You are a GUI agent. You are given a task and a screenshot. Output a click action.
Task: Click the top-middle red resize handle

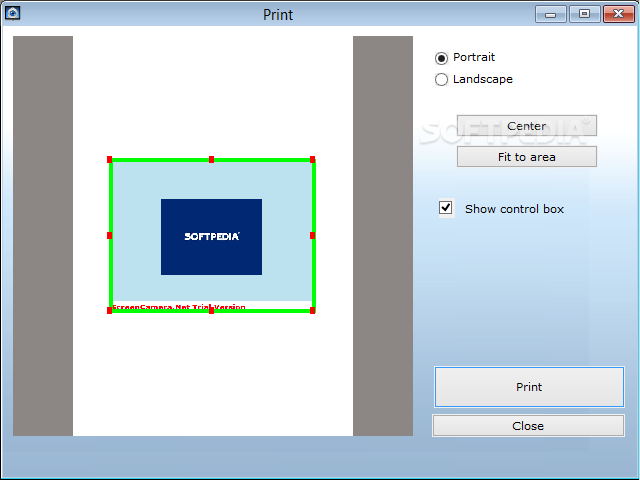[211, 160]
